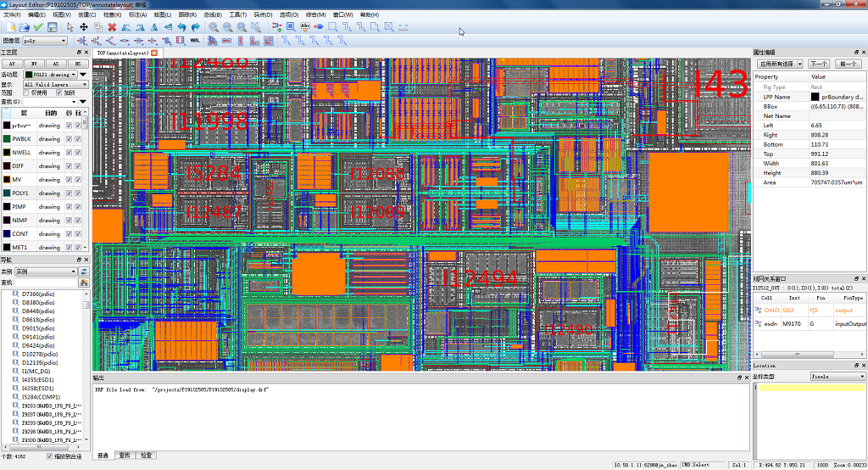Save using the floppy disk icon
The width and height of the screenshot is (868, 470).
pos(53,26)
